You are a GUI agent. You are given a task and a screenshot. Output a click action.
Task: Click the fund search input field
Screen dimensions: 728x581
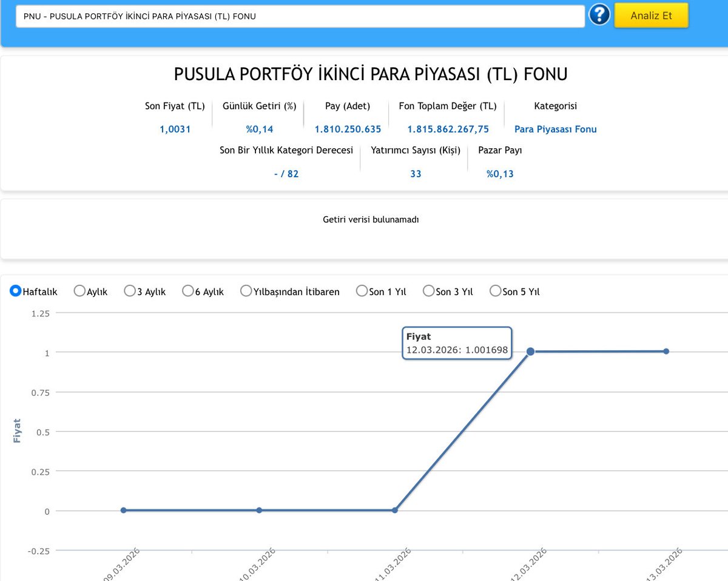(x=301, y=16)
